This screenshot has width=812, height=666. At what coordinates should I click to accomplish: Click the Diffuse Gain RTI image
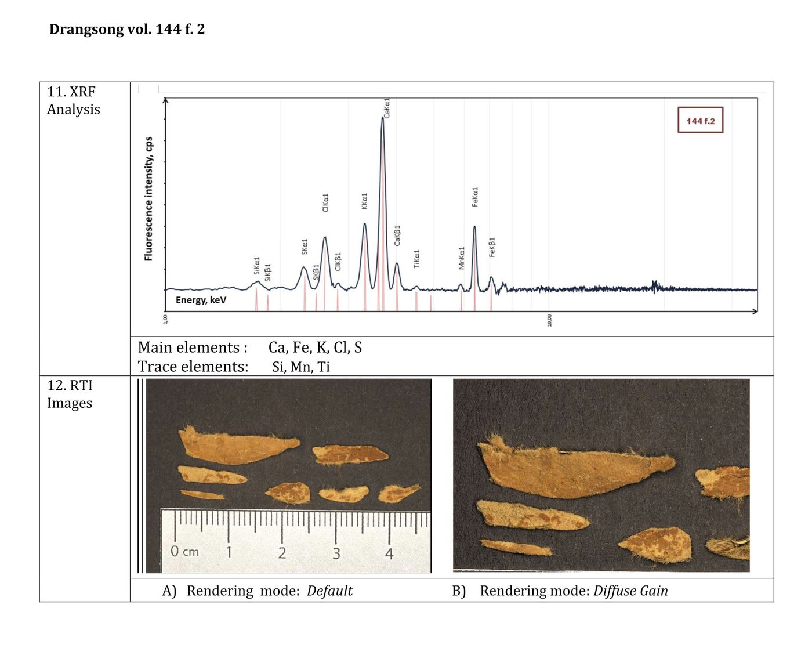(601, 475)
